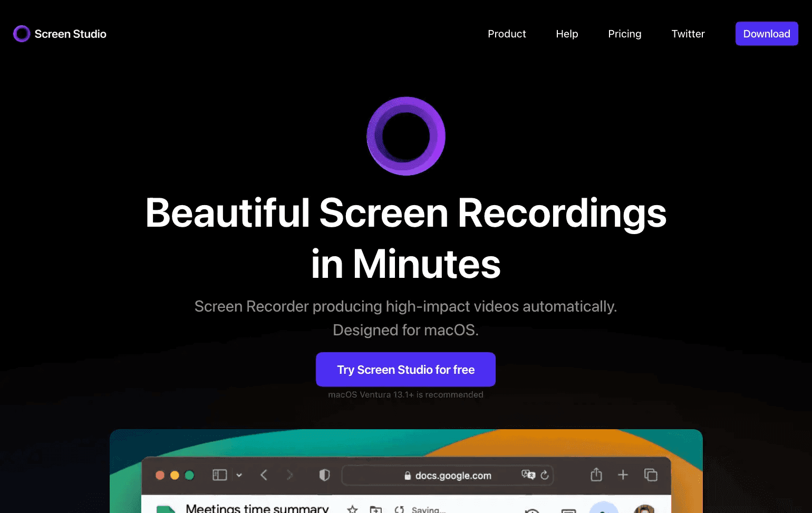This screenshot has height=513, width=812.
Task: Go to the Pricing page
Action: pyautogui.click(x=625, y=34)
